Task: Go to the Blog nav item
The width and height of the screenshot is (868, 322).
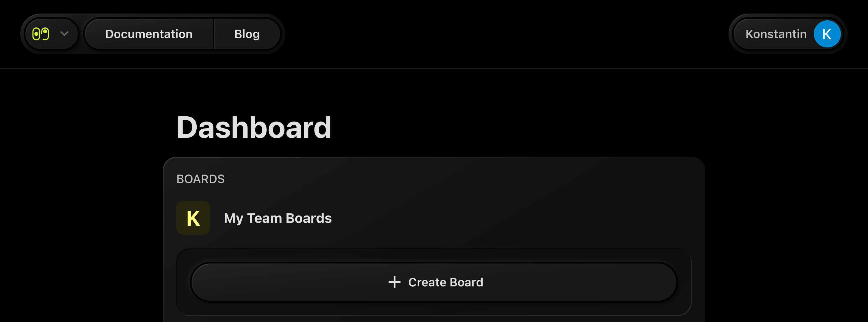Action: [247, 34]
